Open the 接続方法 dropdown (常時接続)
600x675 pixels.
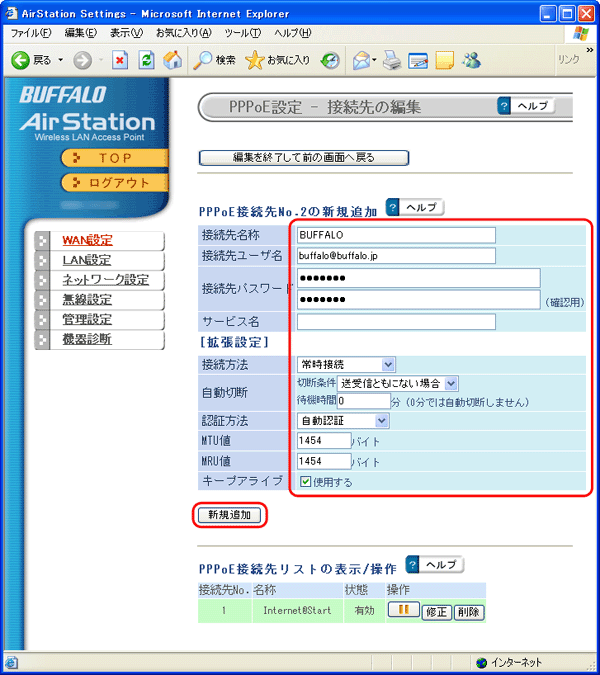[x=346, y=365]
